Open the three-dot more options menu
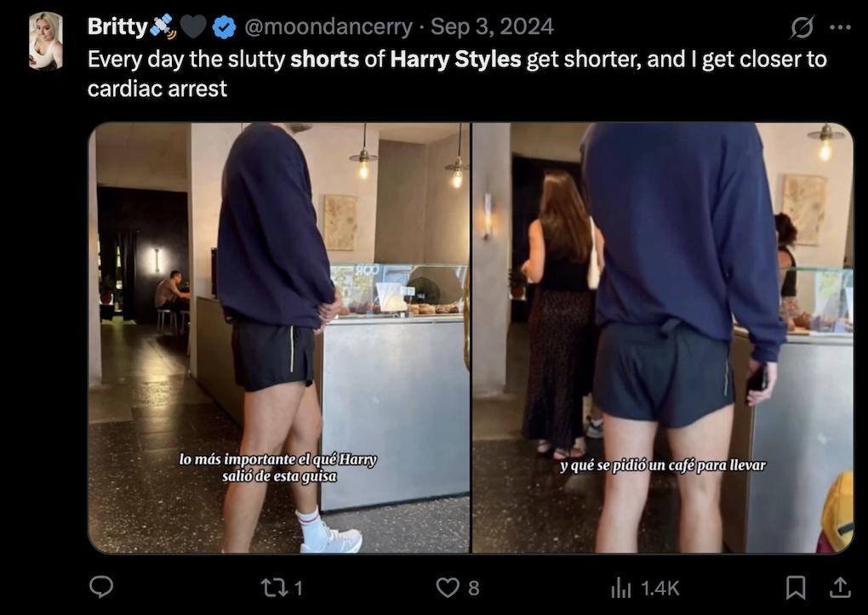 tap(840, 27)
